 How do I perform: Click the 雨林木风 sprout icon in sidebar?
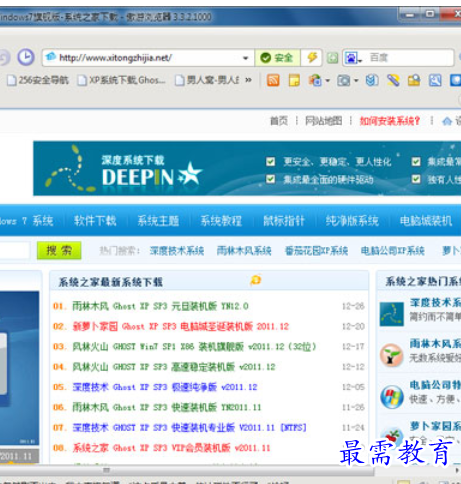392,355
